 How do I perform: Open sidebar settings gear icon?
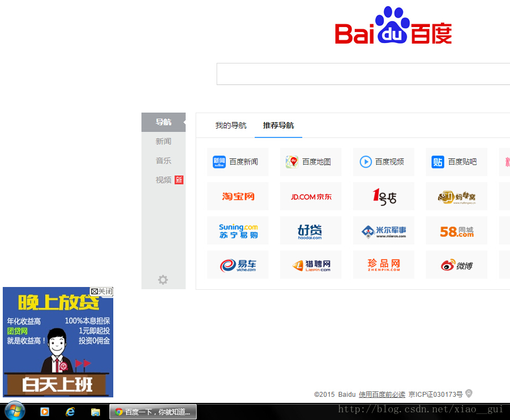click(163, 280)
